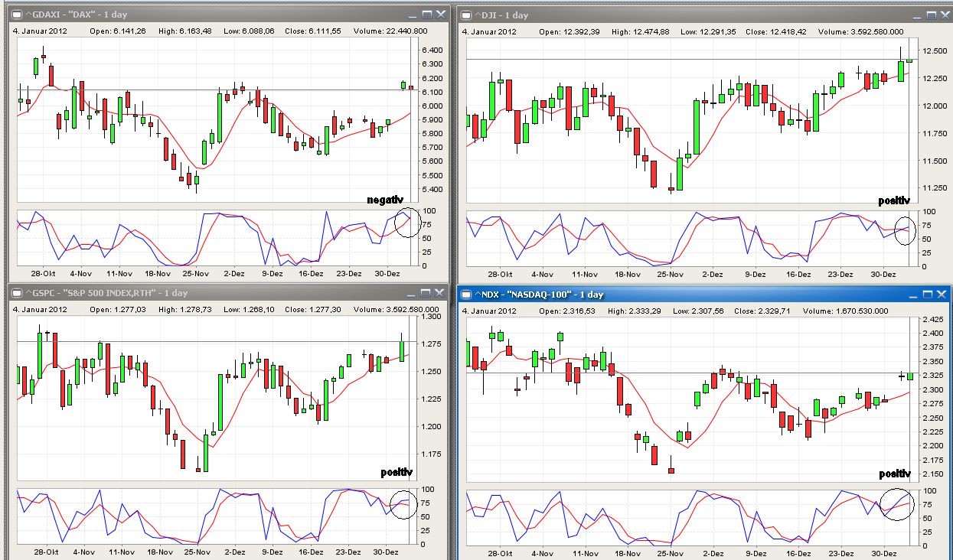Click the S&P 500 chart window icon
Viewport: 953px width, 560px height.
(17, 293)
